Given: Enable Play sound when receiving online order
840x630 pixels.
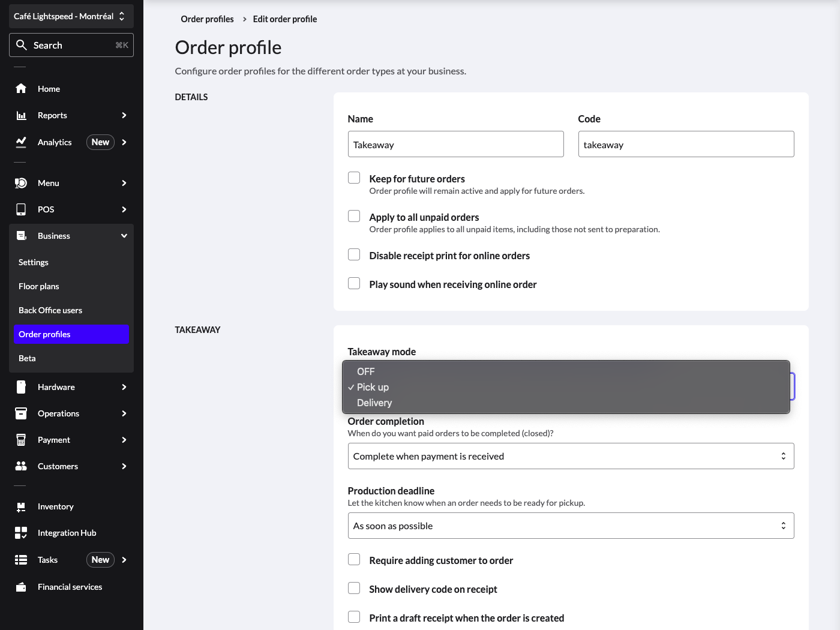Looking at the screenshot, I should coord(354,283).
